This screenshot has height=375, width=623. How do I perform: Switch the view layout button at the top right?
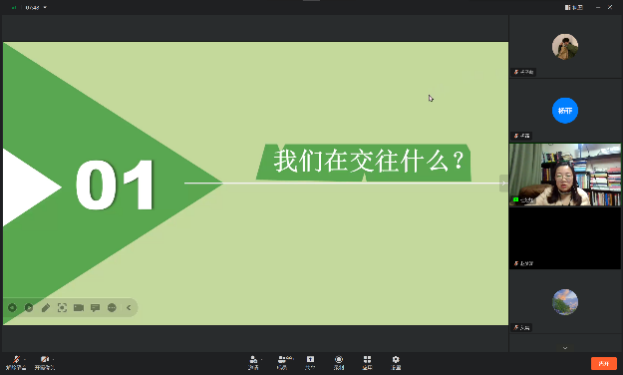point(573,8)
